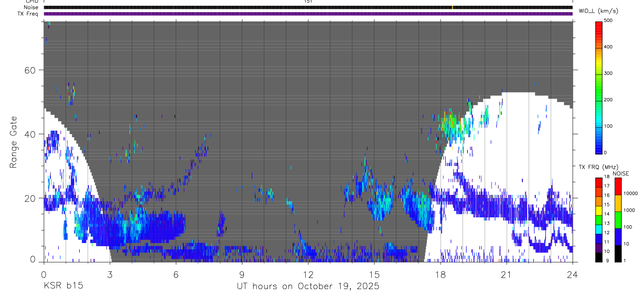
Task: Click the yellow marker in the Noise strip
Action: click(453, 7)
